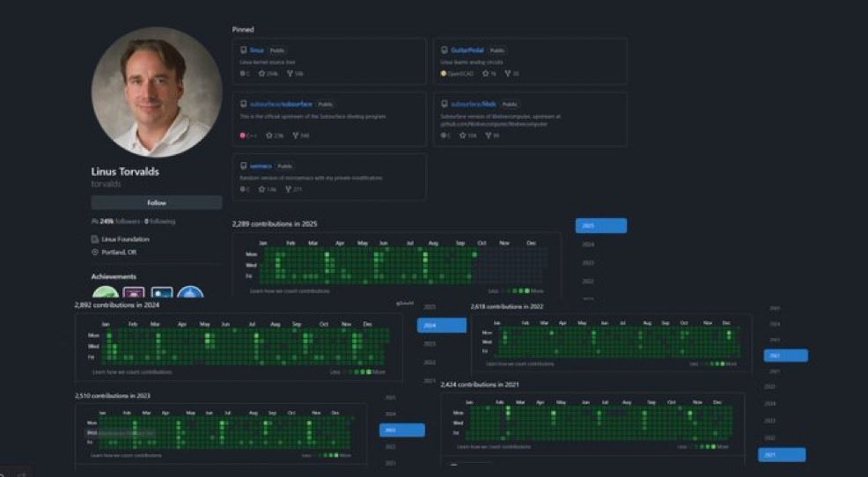The width and height of the screenshot is (868, 477).
Task: Click the Follow button
Action: [x=156, y=202]
